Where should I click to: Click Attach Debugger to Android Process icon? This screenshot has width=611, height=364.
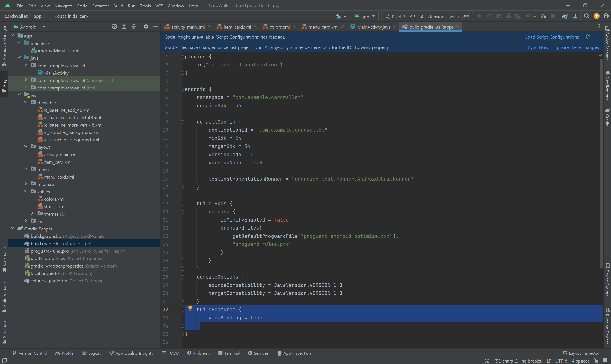tap(543, 16)
